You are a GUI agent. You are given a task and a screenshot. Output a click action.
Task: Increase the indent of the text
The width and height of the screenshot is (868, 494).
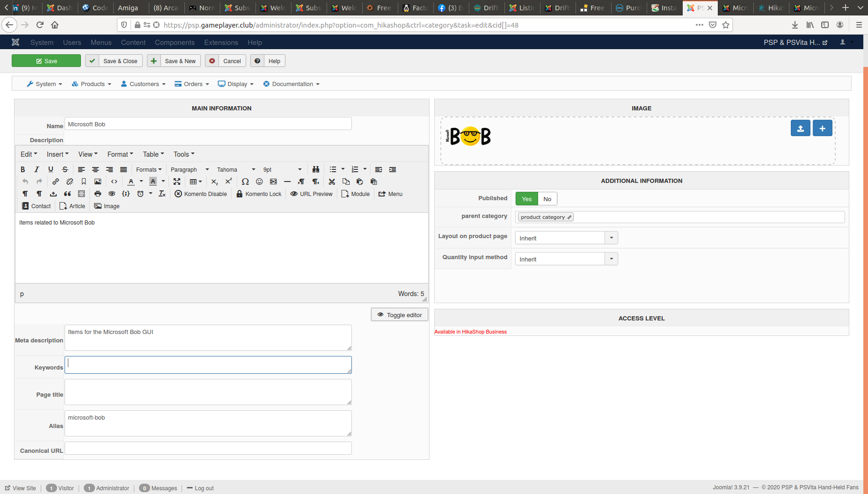pos(393,169)
